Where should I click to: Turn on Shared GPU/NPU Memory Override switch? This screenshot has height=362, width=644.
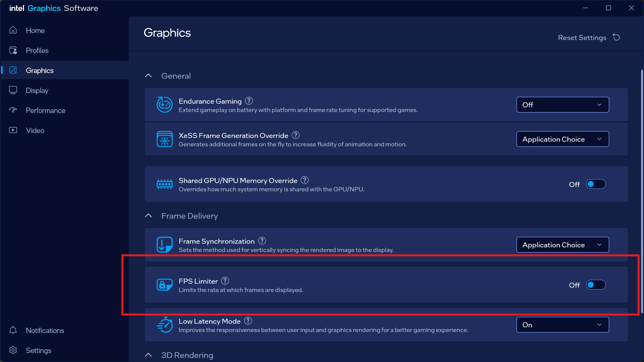[x=596, y=184]
